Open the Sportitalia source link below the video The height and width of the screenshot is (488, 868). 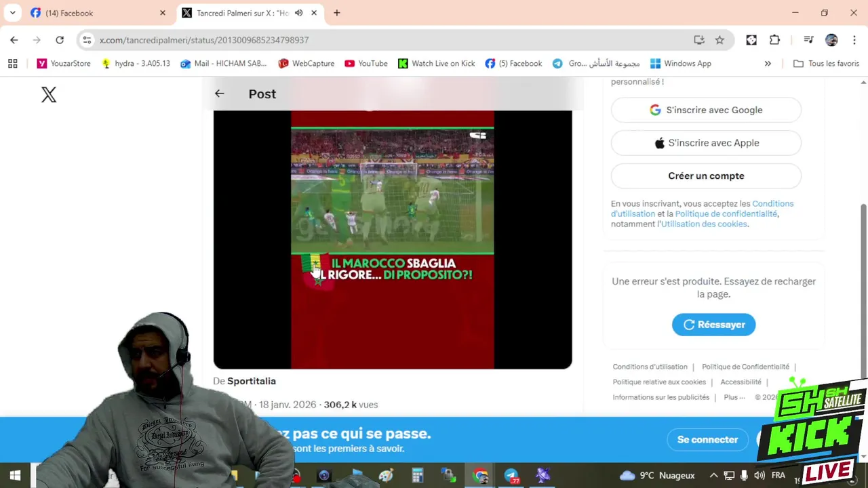click(x=252, y=381)
